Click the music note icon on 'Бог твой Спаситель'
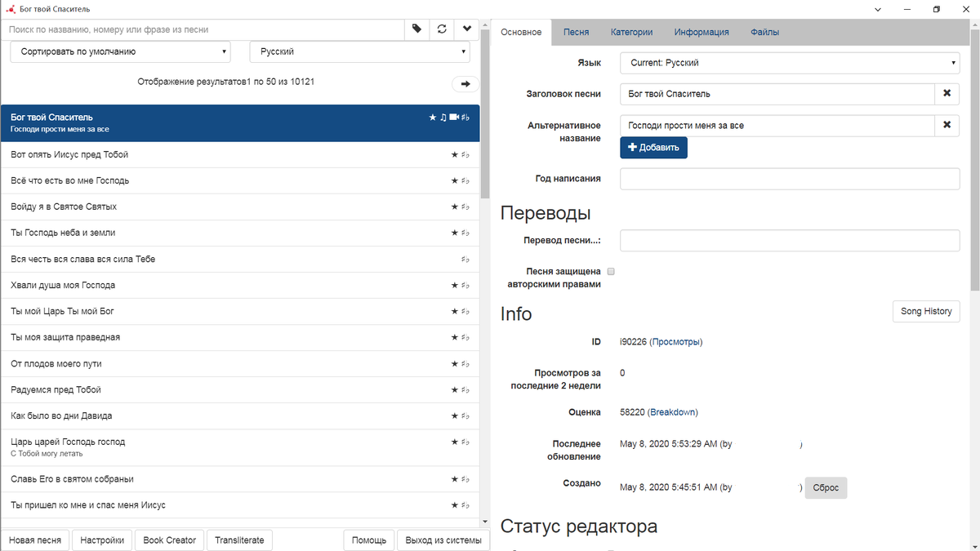 coord(443,117)
